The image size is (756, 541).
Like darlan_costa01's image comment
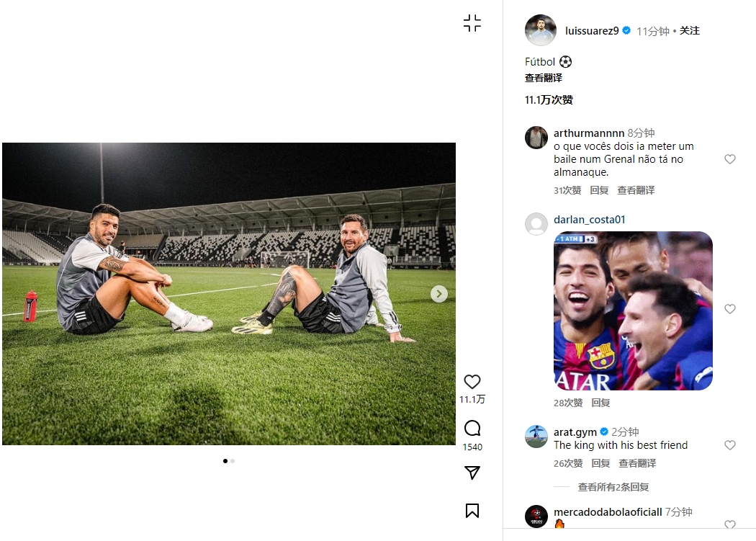(730, 309)
